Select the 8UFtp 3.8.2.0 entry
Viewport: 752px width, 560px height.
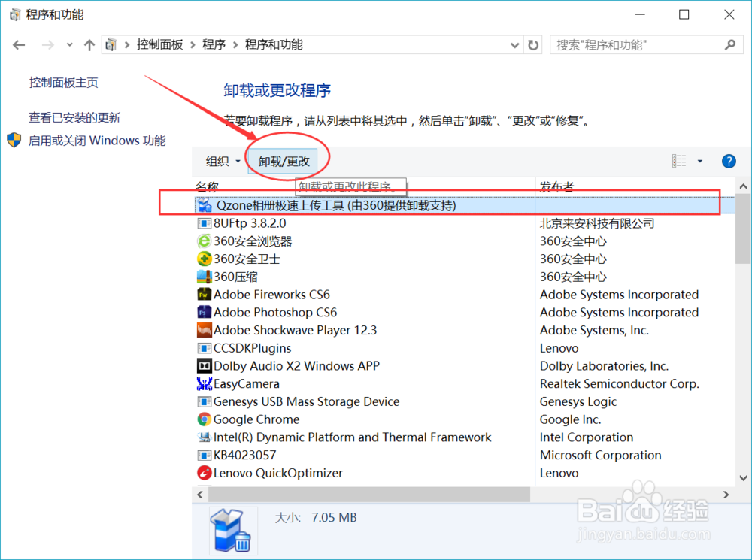250,223
